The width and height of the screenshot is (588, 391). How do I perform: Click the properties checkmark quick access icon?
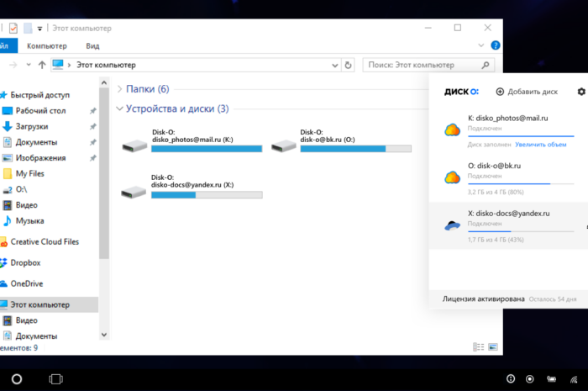pos(13,28)
